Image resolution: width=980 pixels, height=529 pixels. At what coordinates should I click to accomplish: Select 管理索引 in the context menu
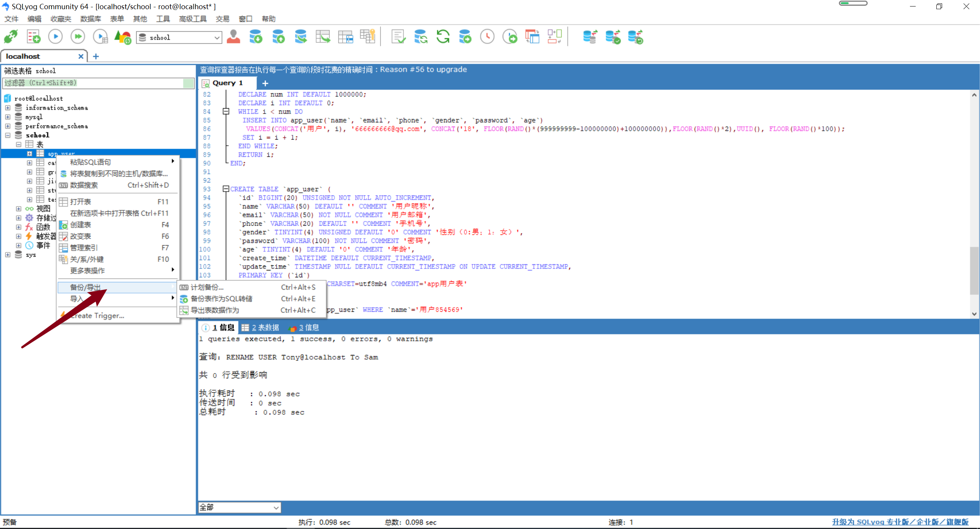118,247
